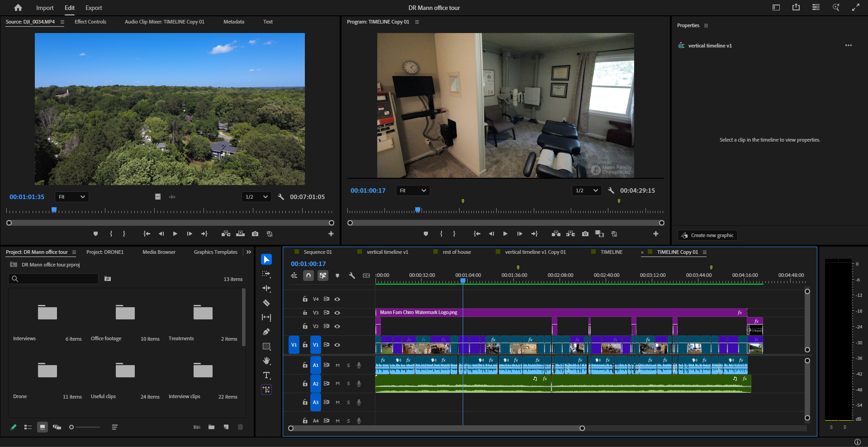Click the Find bin icon next to the search field
The width and height of the screenshot is (868, 447).
pos(108,279)
